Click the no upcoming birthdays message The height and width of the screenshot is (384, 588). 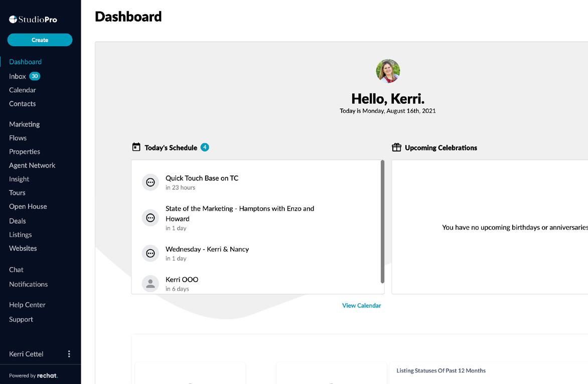coord(515,228)
